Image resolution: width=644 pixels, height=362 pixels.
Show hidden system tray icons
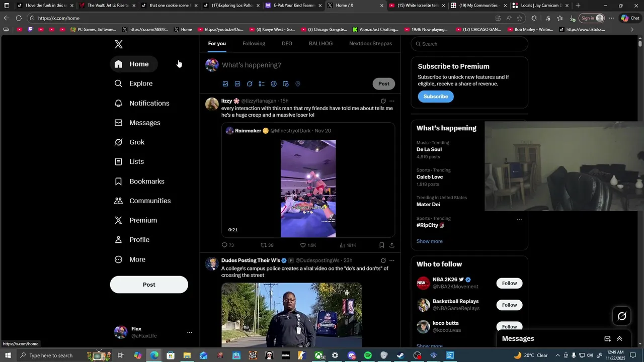(x=557, y=355)
